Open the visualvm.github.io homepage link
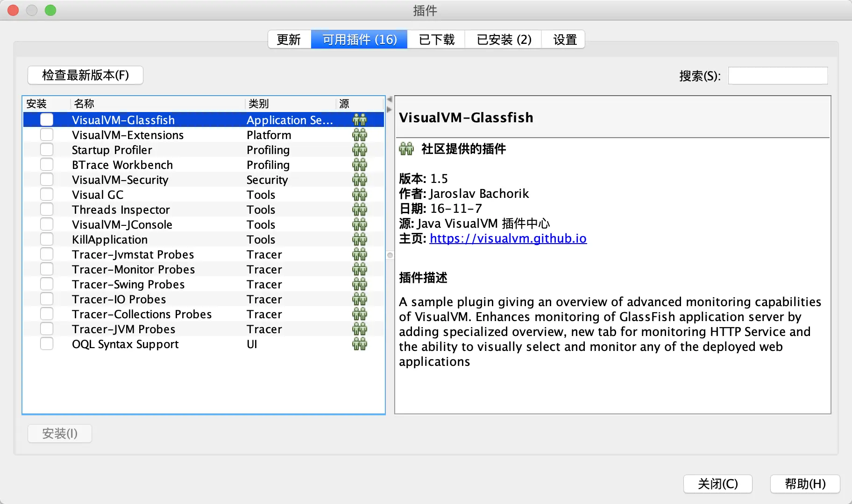852x504 pixels. [x=508, y=238]
